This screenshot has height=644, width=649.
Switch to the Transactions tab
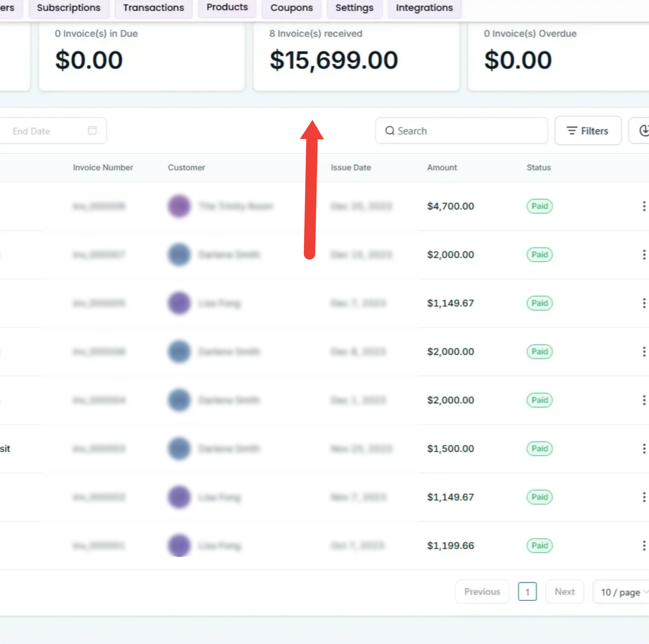pyautogui.click(x=154, y=7)
